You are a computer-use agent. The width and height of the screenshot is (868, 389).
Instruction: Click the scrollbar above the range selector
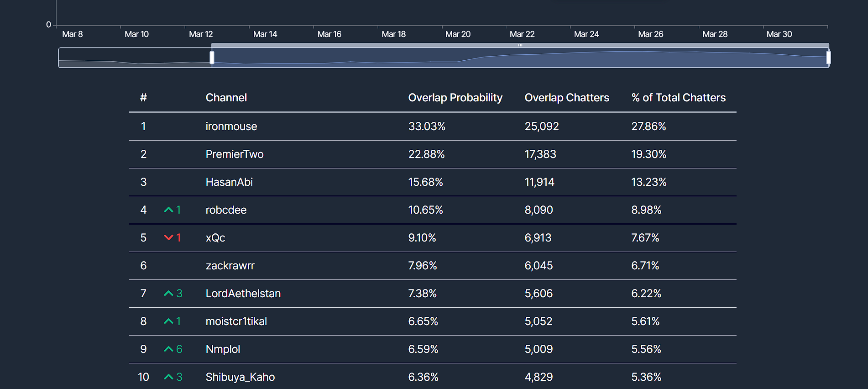pos(520,45)
